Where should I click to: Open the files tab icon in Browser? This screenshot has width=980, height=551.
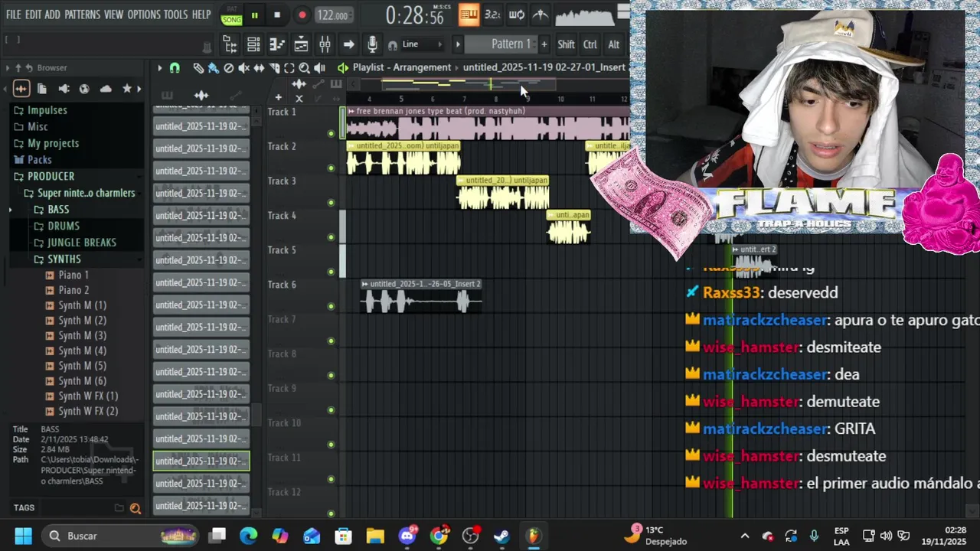click(42, 89)
